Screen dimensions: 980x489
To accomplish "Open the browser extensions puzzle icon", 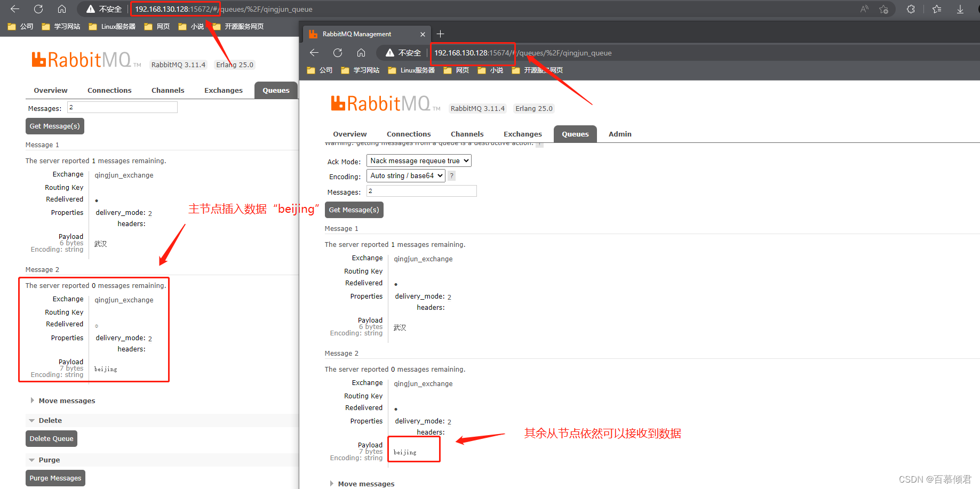I will coord(911,9).
